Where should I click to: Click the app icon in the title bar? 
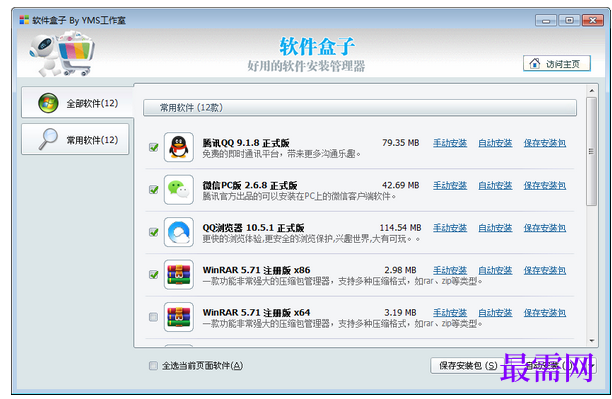24,20
